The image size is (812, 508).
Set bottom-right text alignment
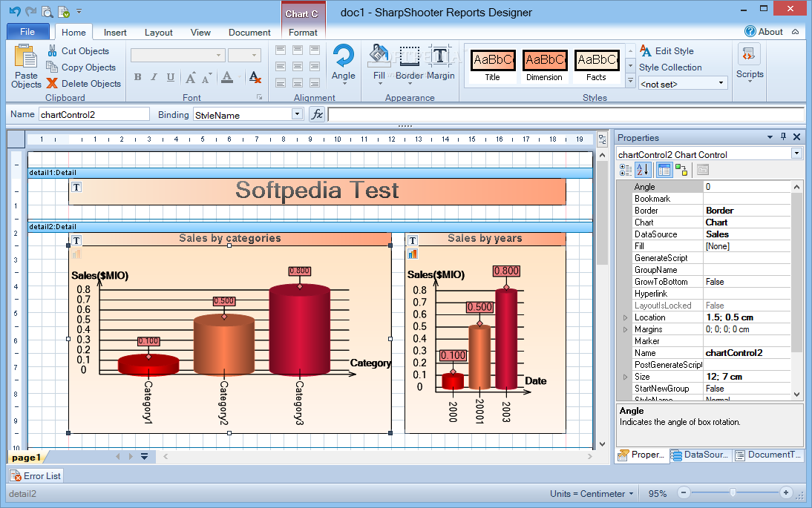click(315, 83)
